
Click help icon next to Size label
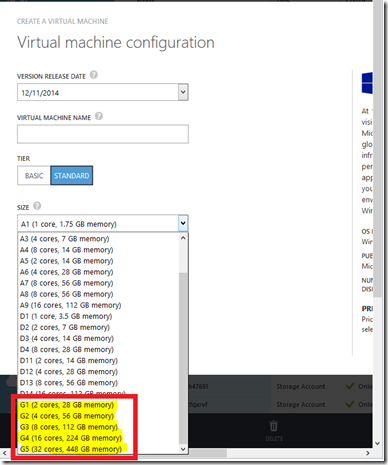(37, 206)
